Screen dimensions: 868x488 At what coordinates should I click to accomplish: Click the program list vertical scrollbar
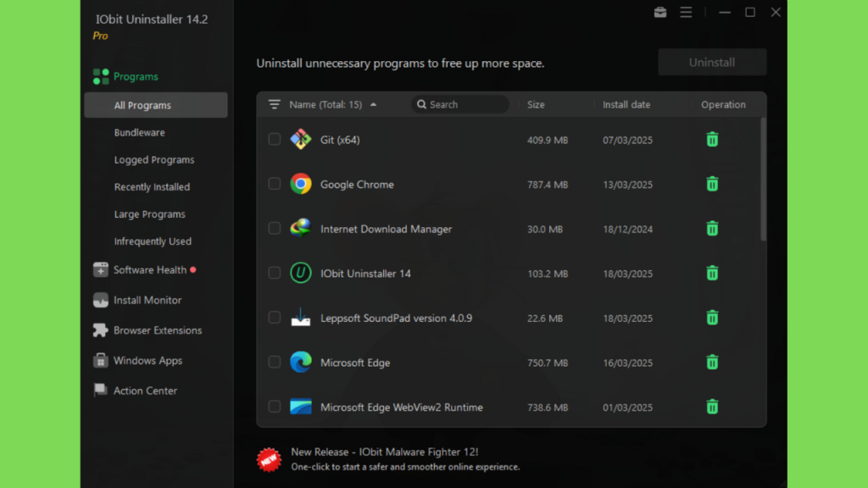pos(764,180)
